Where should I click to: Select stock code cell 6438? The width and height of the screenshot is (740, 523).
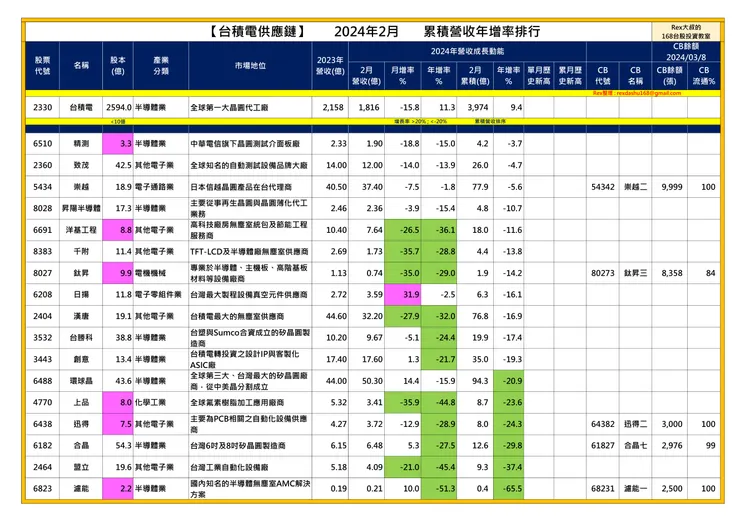tap(42, 424)
